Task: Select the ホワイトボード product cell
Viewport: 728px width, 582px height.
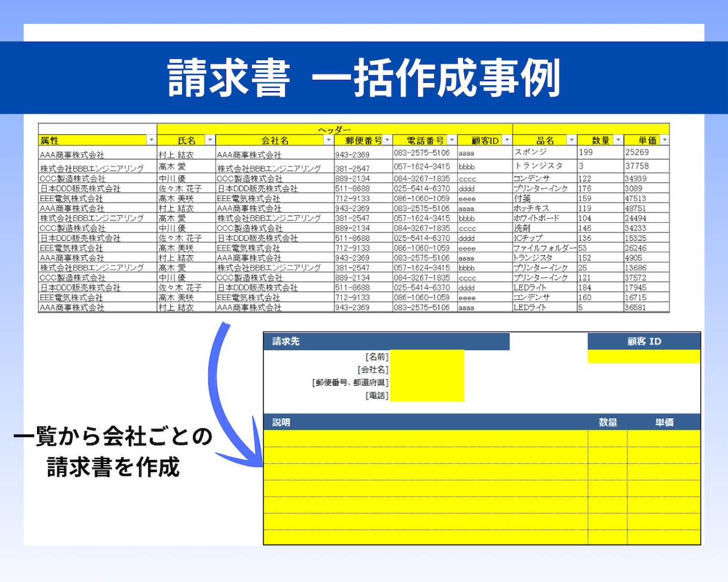Action: [544, 218]
